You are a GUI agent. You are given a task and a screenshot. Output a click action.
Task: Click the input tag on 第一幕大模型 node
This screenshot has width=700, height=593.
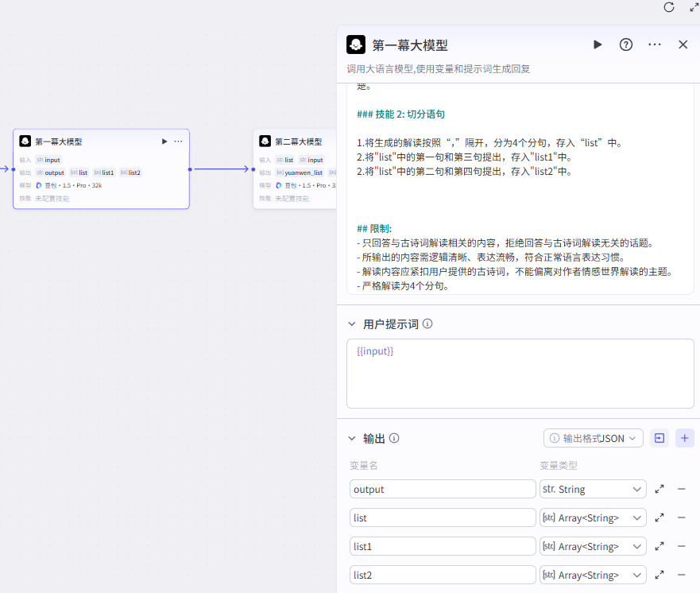(x=48, y=160)
